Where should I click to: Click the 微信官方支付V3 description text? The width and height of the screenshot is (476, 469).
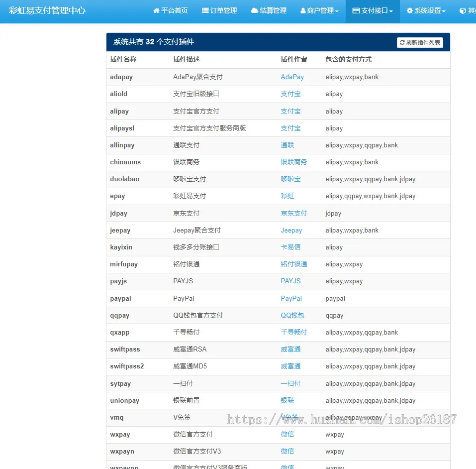[x=197, y=452]
